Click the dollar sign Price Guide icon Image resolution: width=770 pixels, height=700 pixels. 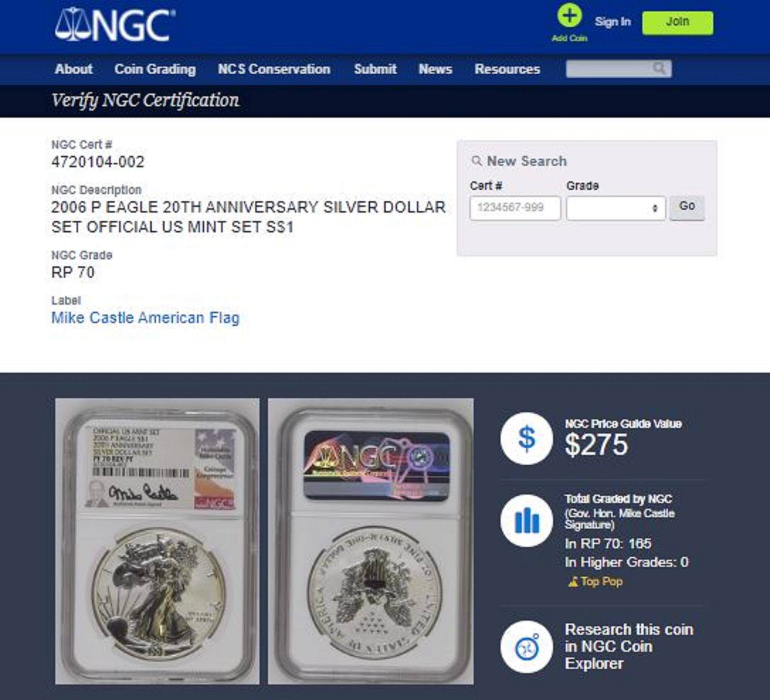[526, 438]
